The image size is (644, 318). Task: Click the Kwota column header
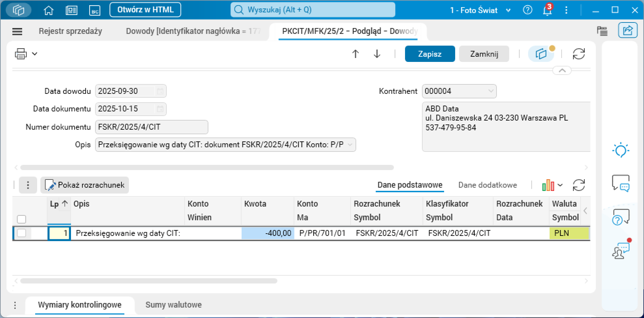267,210
